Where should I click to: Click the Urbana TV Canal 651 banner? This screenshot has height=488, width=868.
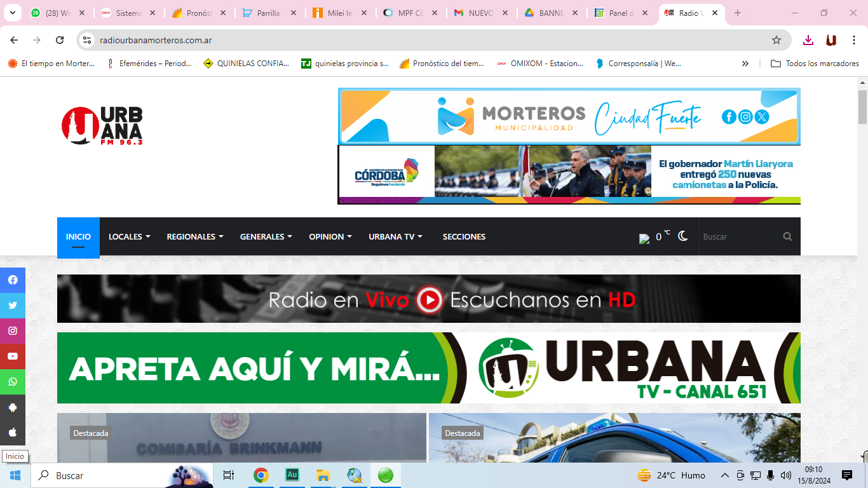click(429, 368)
